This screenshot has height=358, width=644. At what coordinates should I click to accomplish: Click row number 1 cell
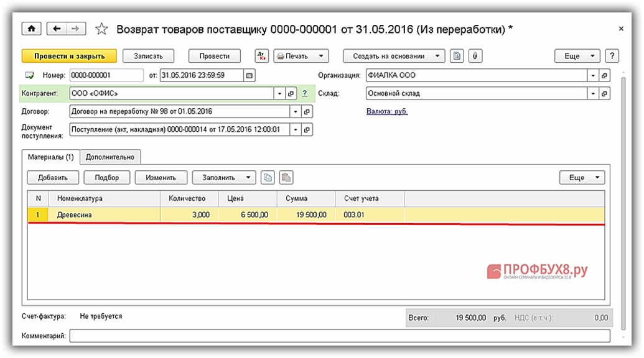(x=38, y=215)
